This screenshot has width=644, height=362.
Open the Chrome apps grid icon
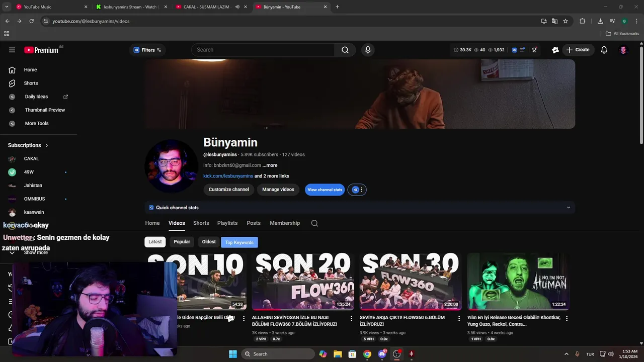(x=7, y=34)
